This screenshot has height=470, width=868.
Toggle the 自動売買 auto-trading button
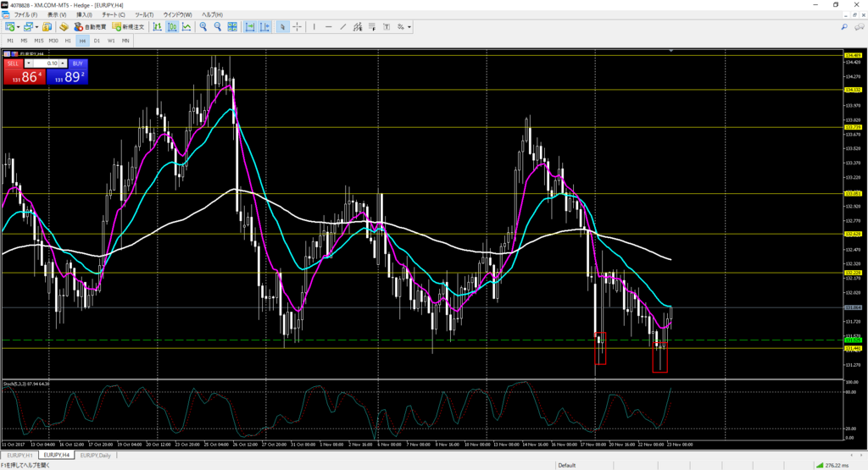coord(90,26)
